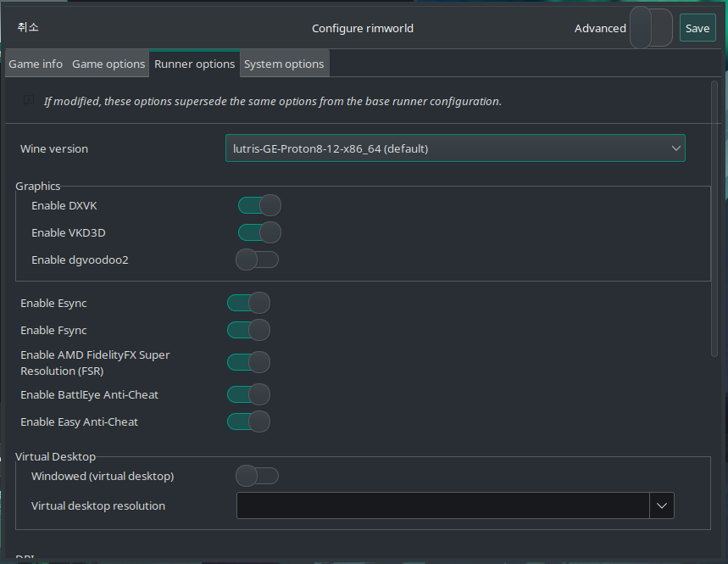Click the 'Configure rimworld' title text

(x=363, y=28)
